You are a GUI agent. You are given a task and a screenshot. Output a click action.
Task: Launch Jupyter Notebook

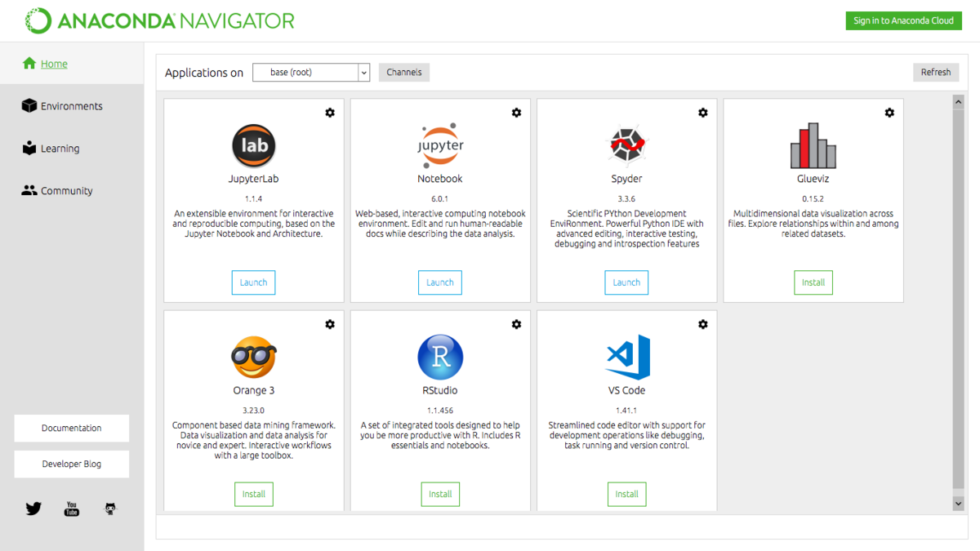[x=440, y=282]
